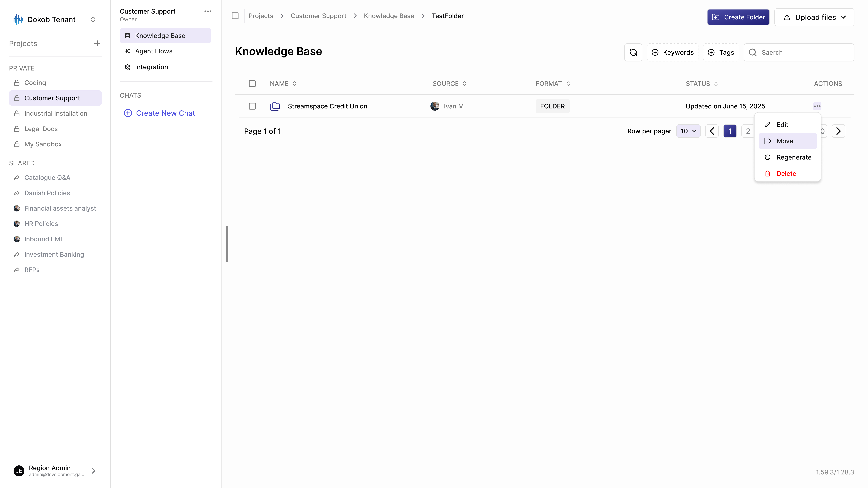Go to Projects breadcrumb
Screen dimensions: 868x488
tap(261, 16)
